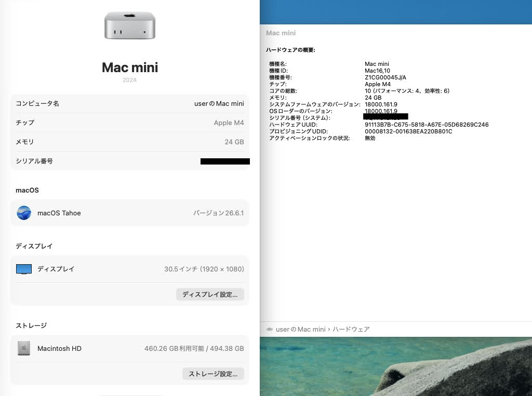Click the macOS Tahoe label
This screenshot has width=532, height=396.
pyautogui.click(x=59, y=213)
